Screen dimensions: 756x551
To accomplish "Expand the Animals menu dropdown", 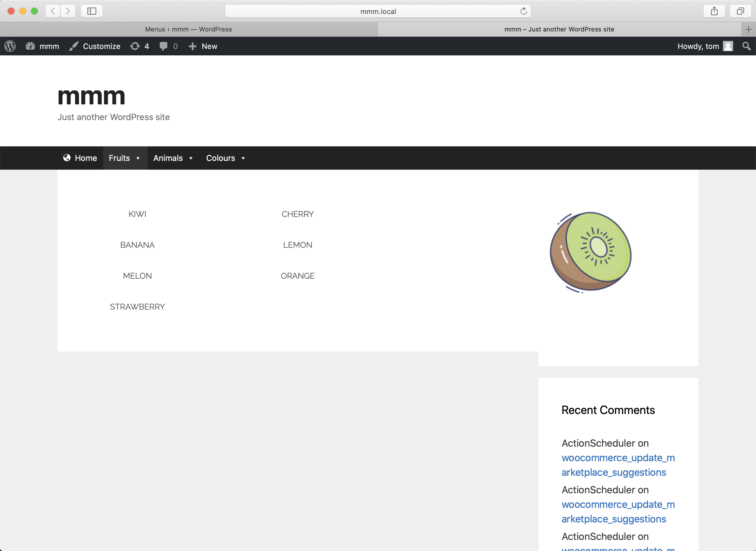I will click(x=173, y=158).
